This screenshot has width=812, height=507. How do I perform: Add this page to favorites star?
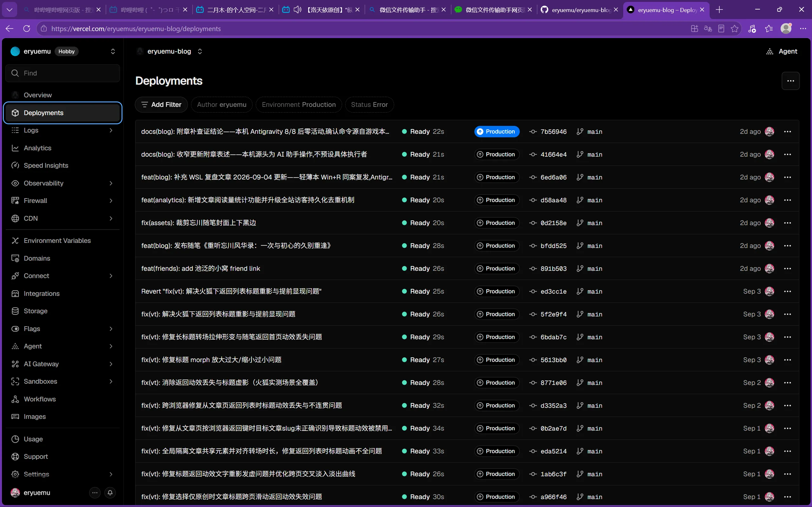coord(735,29)
